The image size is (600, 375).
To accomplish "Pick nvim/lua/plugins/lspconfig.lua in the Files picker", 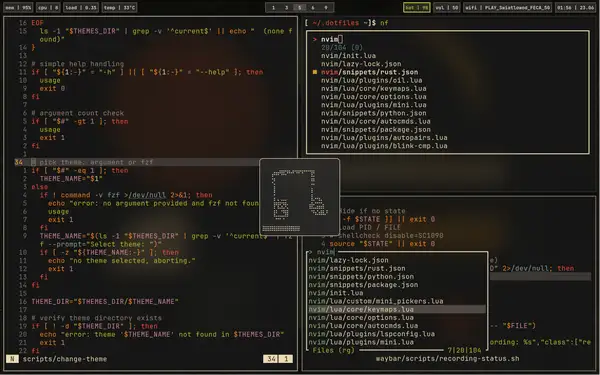I will [x=372, y=334].
